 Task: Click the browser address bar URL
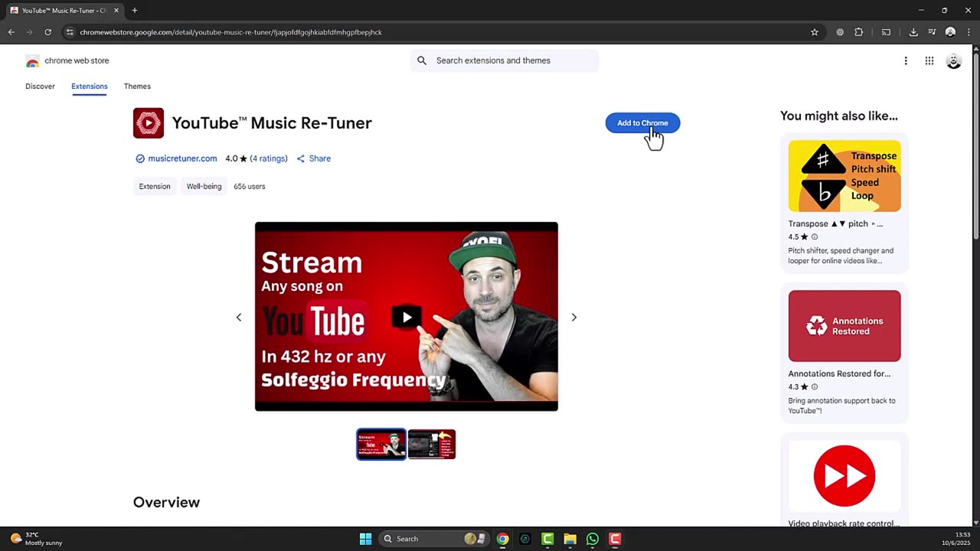point(230,32)
